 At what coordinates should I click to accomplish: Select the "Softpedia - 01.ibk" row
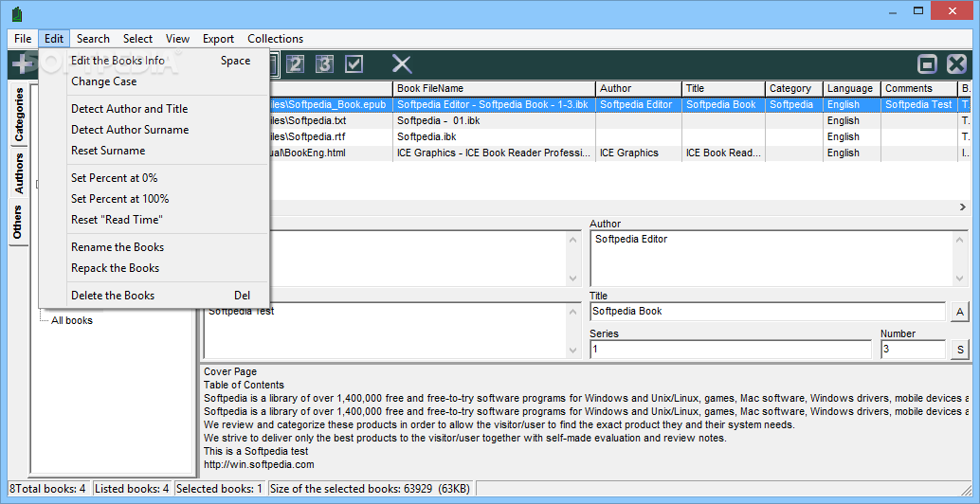coord(494,120)
